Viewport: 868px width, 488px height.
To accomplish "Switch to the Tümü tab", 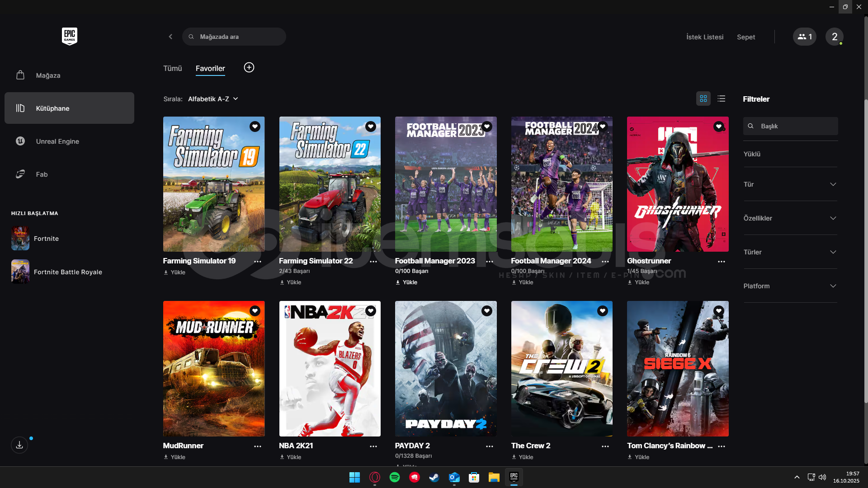I will pos(172,68).
